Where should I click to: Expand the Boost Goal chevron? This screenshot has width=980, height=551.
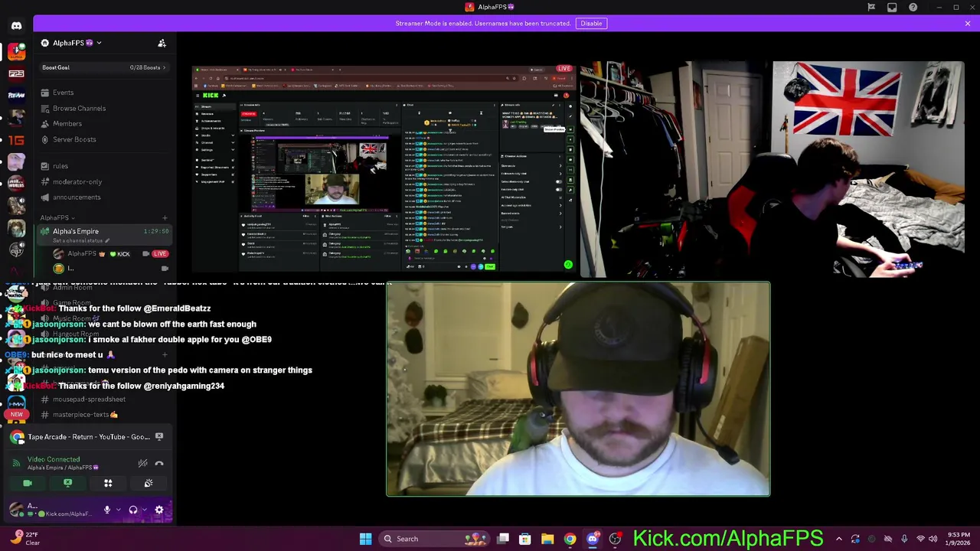point(164,67)
